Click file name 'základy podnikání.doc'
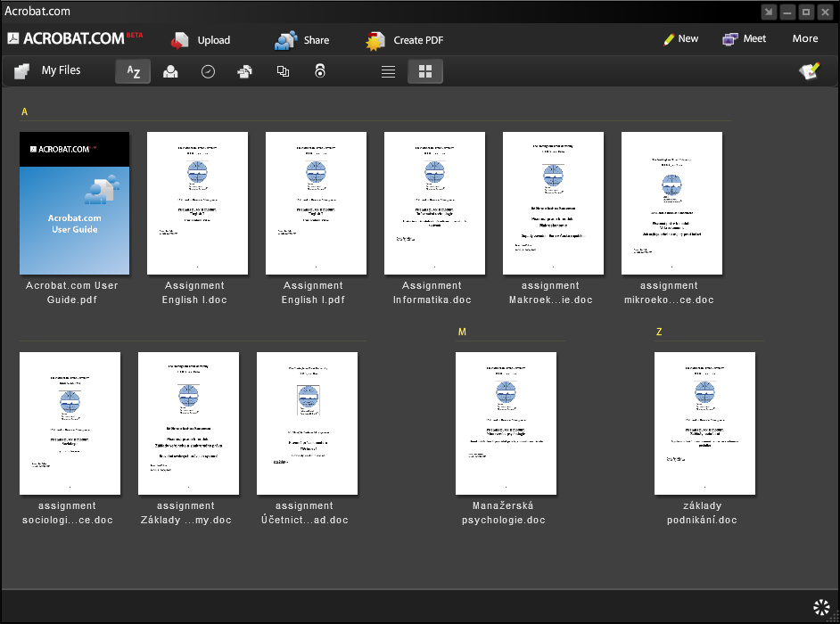 click(x=703, y=513)
